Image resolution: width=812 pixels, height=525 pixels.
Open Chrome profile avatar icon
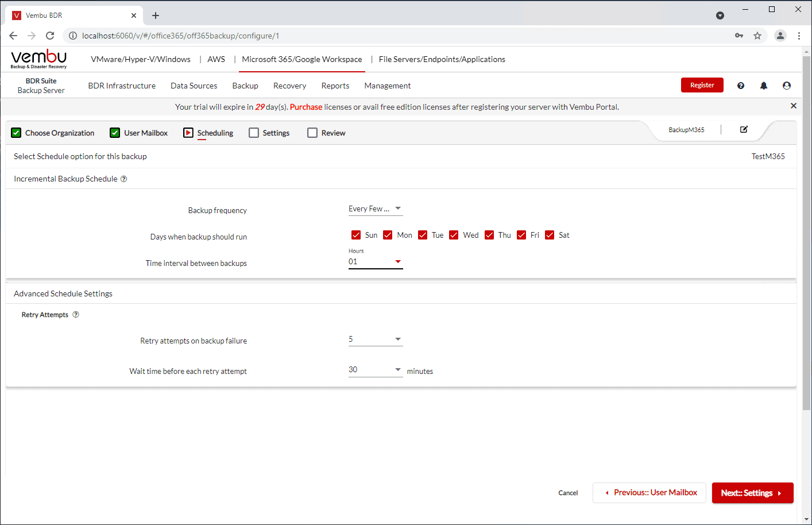[780, 36]
